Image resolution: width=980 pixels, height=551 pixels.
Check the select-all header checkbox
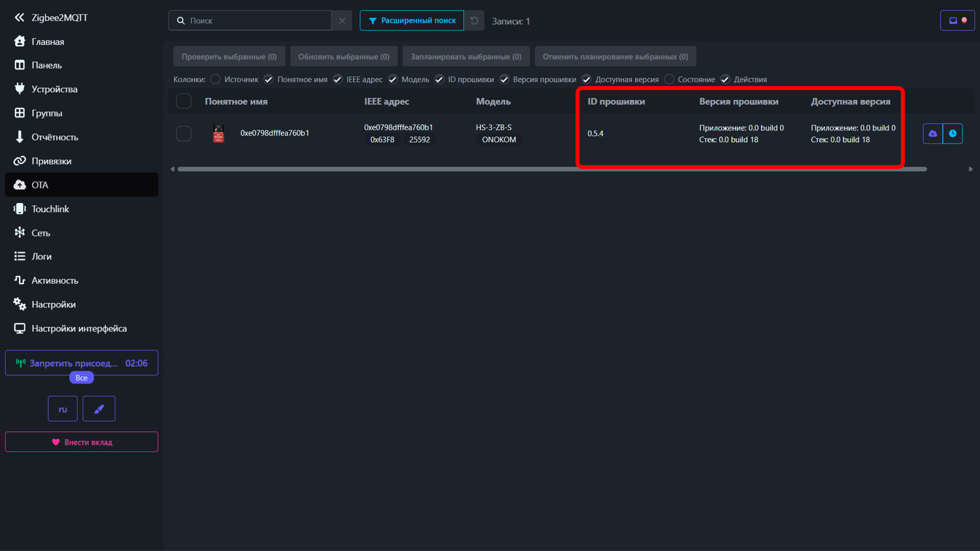[184, 101]
